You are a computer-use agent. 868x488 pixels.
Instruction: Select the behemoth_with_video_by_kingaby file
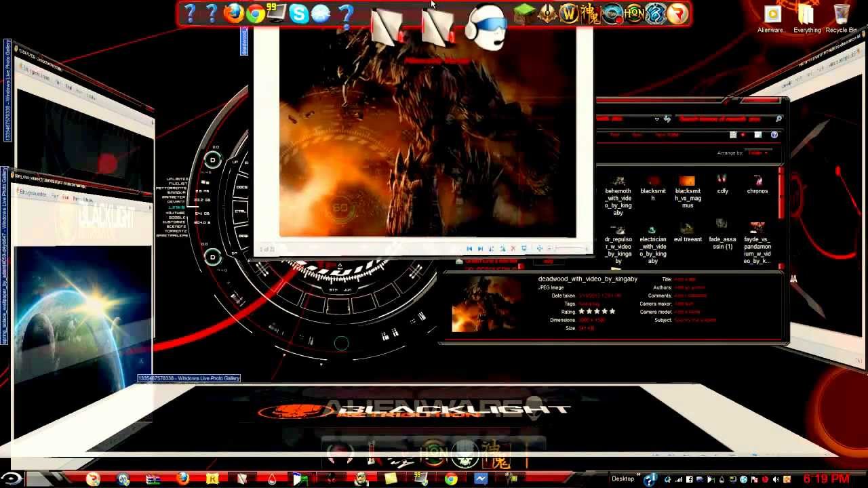pos(618,197)
